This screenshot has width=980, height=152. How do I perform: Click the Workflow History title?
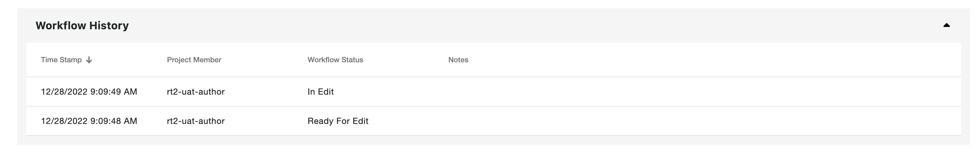82,25
